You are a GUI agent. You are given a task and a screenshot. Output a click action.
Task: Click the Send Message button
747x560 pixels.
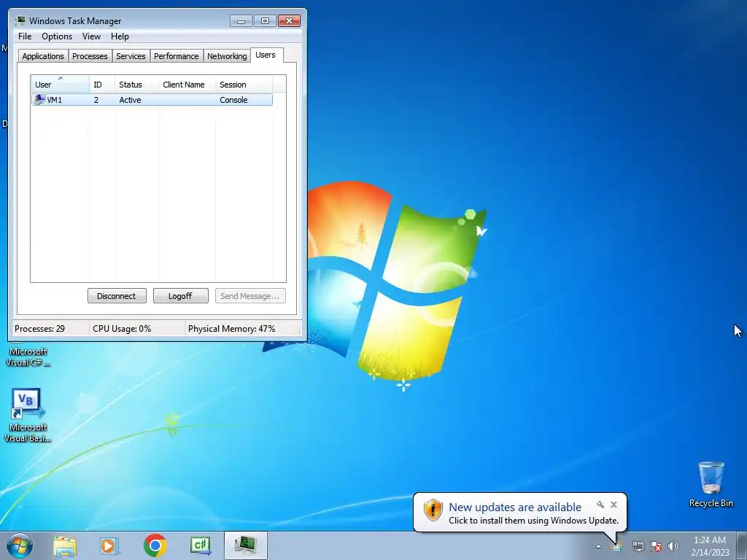[x=250, y=296]
